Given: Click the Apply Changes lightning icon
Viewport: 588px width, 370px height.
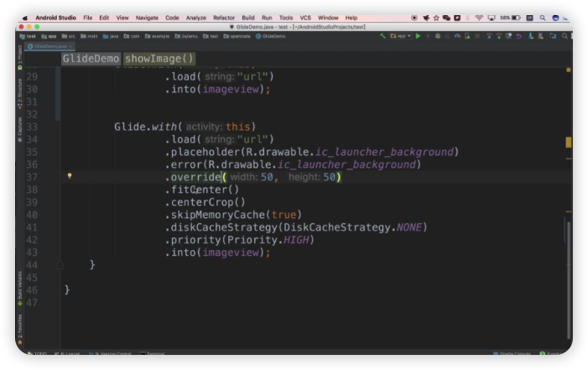Looking at the screenshot, I should [x=428, y=36].
